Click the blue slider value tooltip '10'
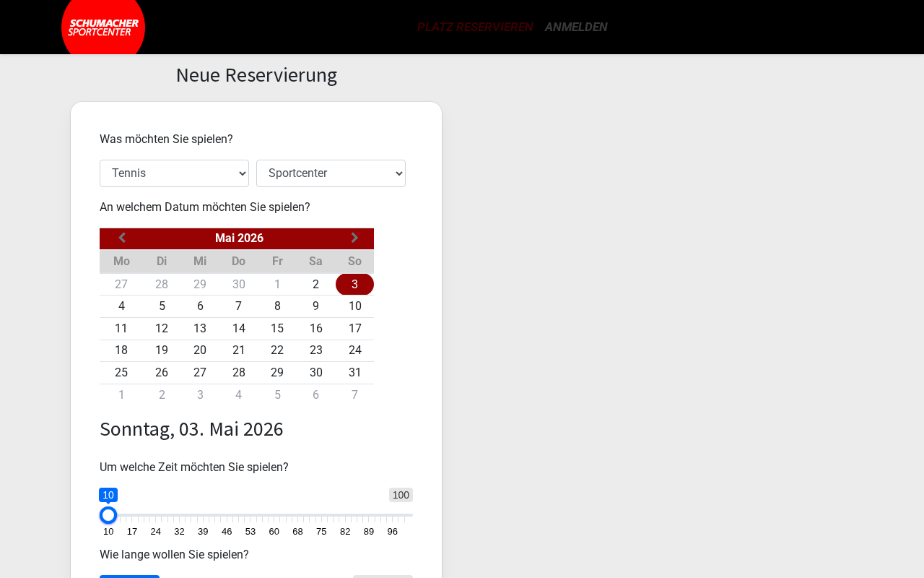924x578 pixels. pyautogui.click(x=108, y=495)
